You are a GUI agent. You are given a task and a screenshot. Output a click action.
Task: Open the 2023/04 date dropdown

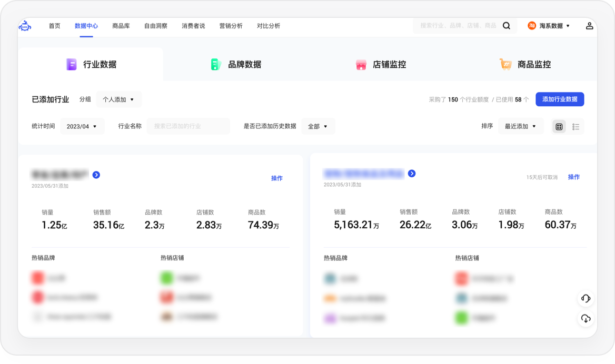82,127
